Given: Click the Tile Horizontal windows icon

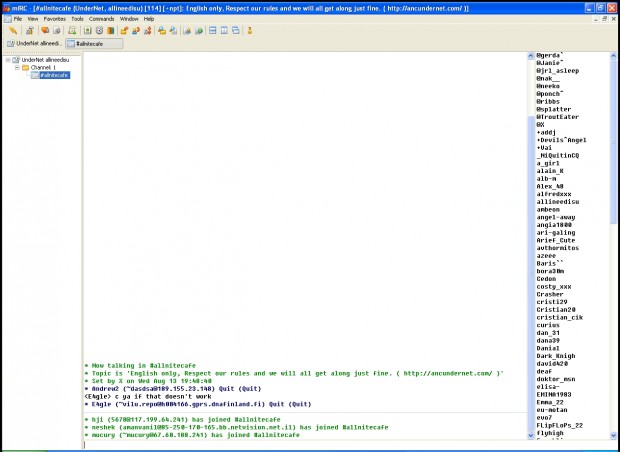Looking at the screenshot, I should pyautogui.click(x=213, y=30).
